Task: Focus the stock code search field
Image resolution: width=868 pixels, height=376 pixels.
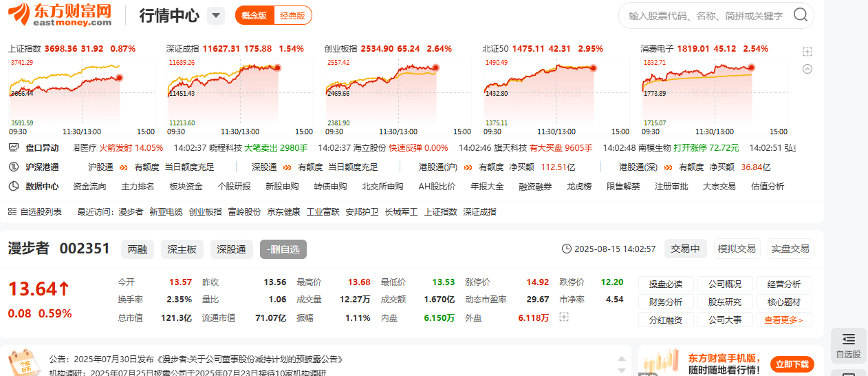Action: click(x=706, y=15)
